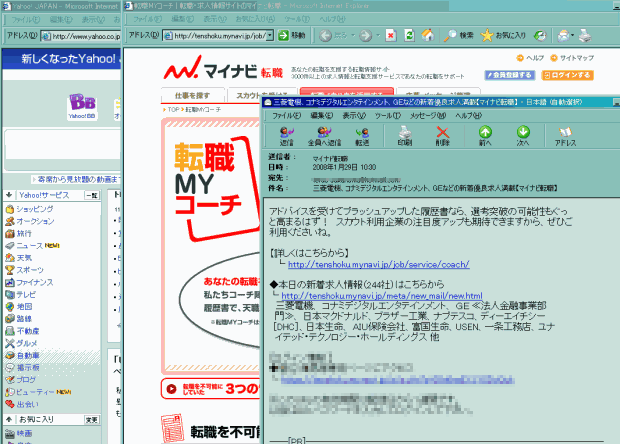
Task: Go to previous message with 前へ icon
Action: pos(485,136)
